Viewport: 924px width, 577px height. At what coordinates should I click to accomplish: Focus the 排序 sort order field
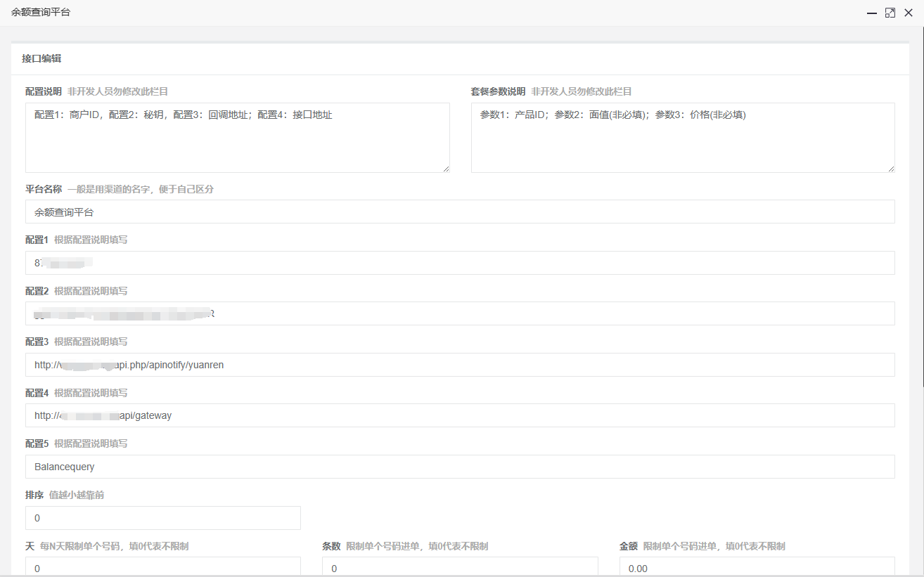pyautogui.click(x=162, y=518)
